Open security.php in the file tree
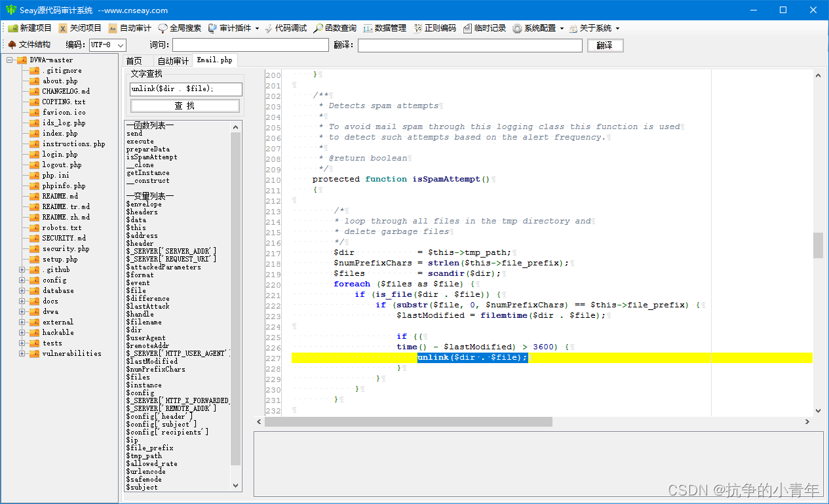 pos(66,249)
